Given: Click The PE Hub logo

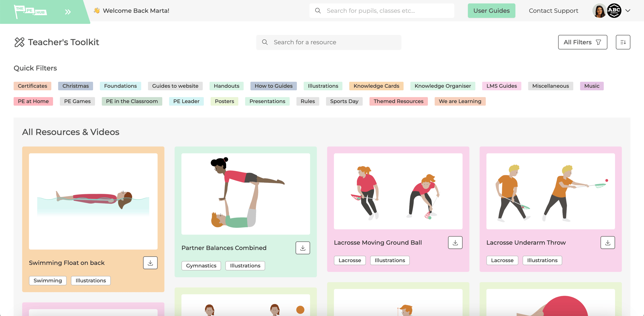Looking at the screenshot, I should tap(30, 11).
